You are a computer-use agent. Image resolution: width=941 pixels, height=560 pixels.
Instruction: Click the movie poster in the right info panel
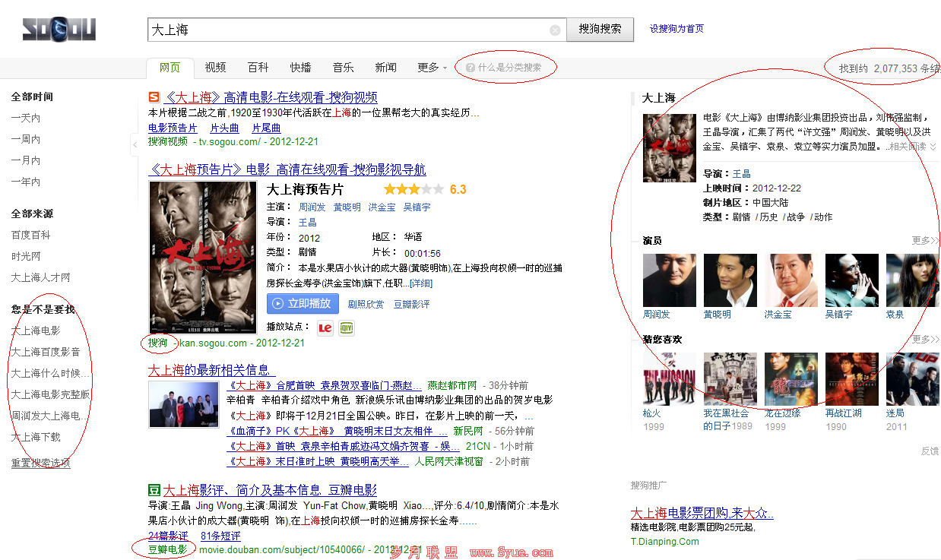point(669,148)
